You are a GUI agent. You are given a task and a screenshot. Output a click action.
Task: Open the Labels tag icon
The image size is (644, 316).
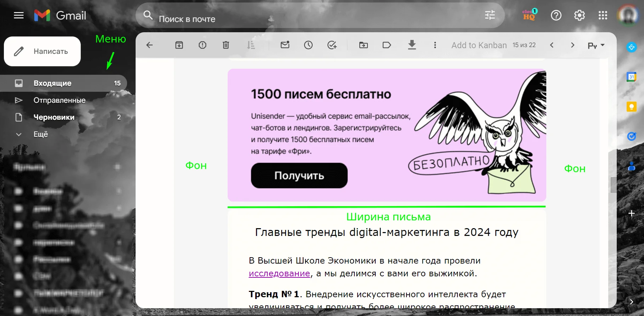(x=387, y=45)
